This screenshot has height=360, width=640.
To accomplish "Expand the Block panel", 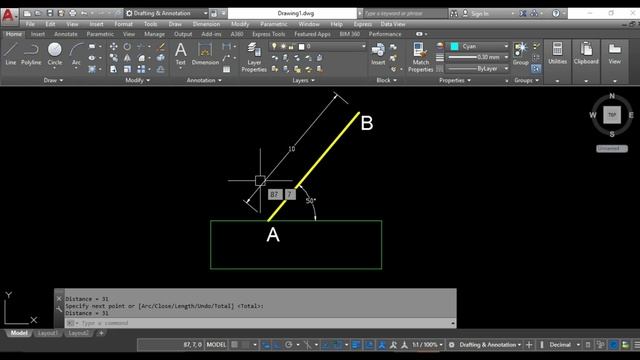I will [x=387, y=80].
